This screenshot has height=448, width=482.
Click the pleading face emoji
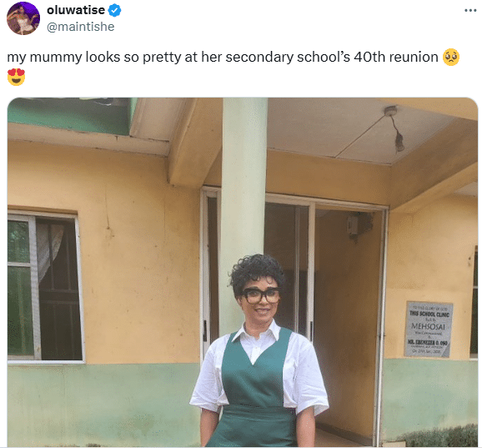(x=451, y=58)
